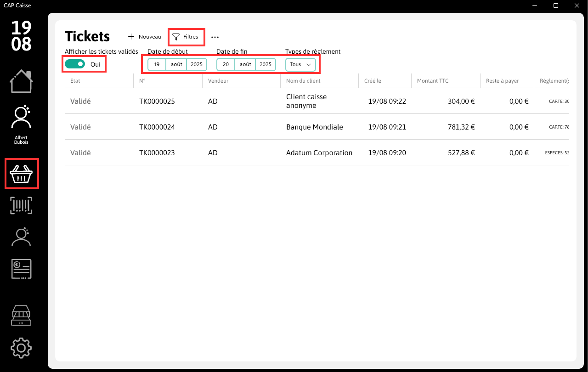This screenshot has height=372, width=588.
Task: Open ticket TK0000024 Banque Mondiale row
Action: click(x=317, y=127)
